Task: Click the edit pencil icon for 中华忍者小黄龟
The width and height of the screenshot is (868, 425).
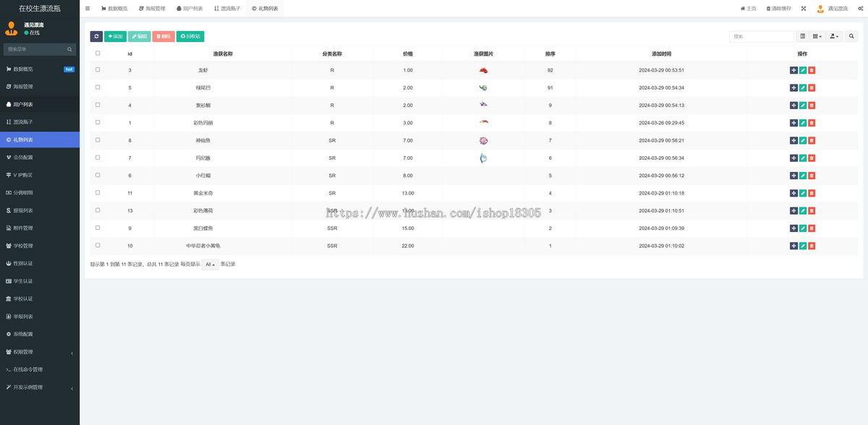Action: click(803, 246)
